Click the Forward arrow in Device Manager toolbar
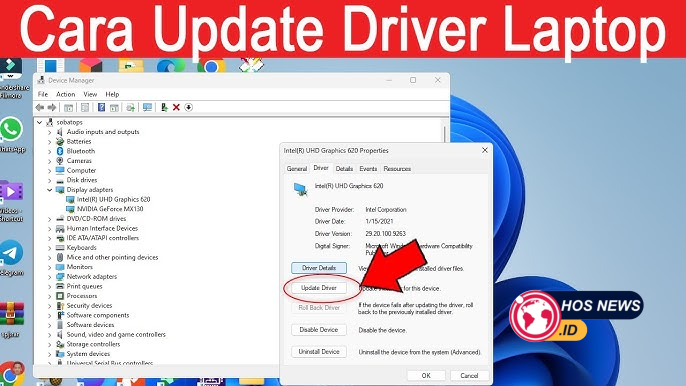 (x=52, y=107)
